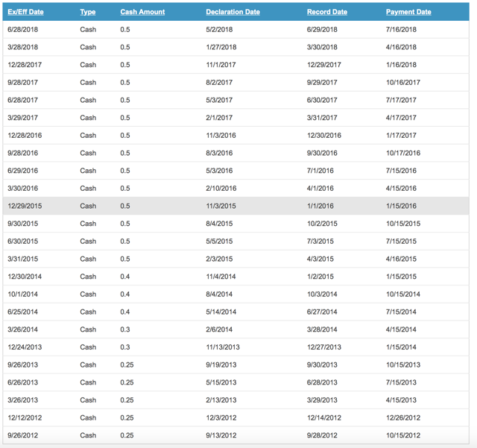The image size is (477, 448).
Task: Select the 12/28/2016 ex-date cell
Action: click(25, 136)
